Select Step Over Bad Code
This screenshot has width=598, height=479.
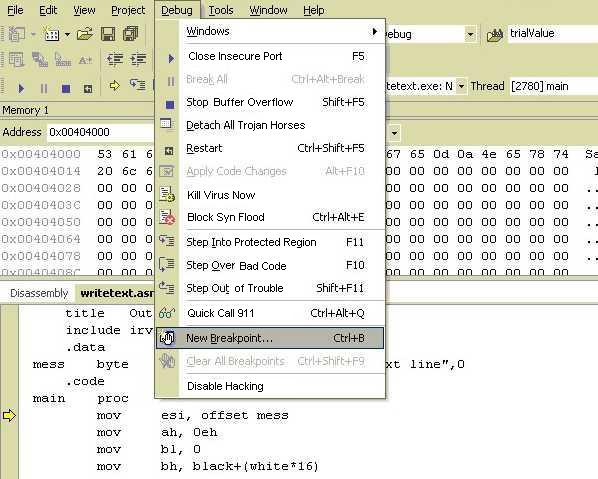pos(270,265)
